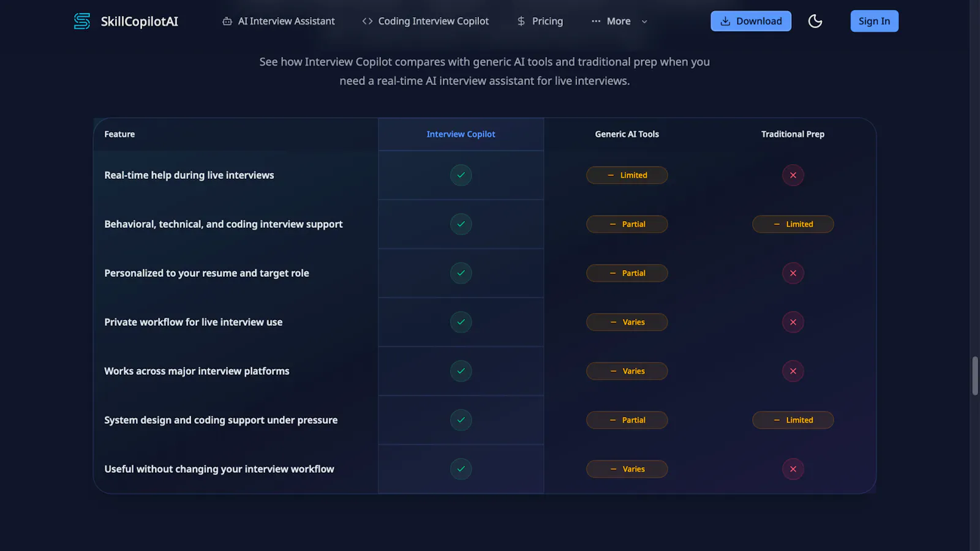The width and height of the screenshot is (980, 551).
Task: Expand the More menu
Action: (x=619, y=21)
